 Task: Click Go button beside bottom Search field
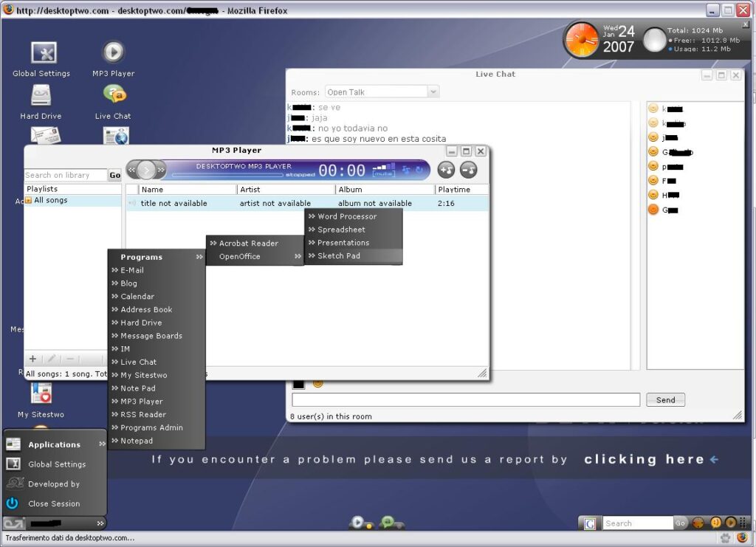[x=680, y=523]
